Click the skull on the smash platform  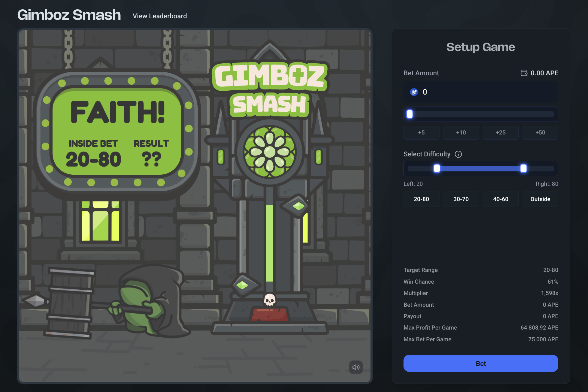(x=269, y=300)
